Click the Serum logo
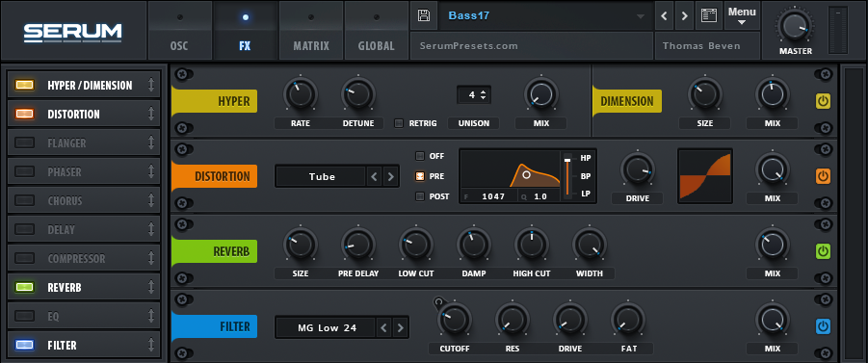The image size is (868, 363). pos(72,33)
